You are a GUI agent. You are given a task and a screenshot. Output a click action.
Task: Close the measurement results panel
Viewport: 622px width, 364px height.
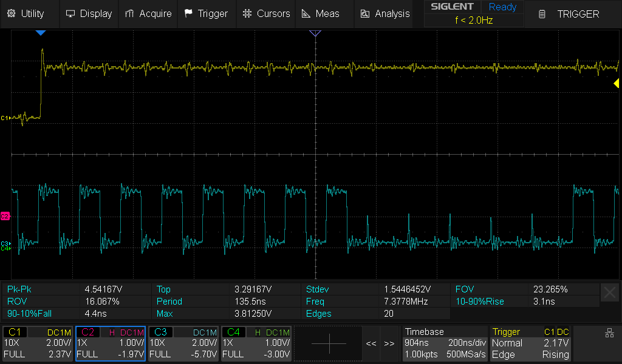(x=610, y=292)
